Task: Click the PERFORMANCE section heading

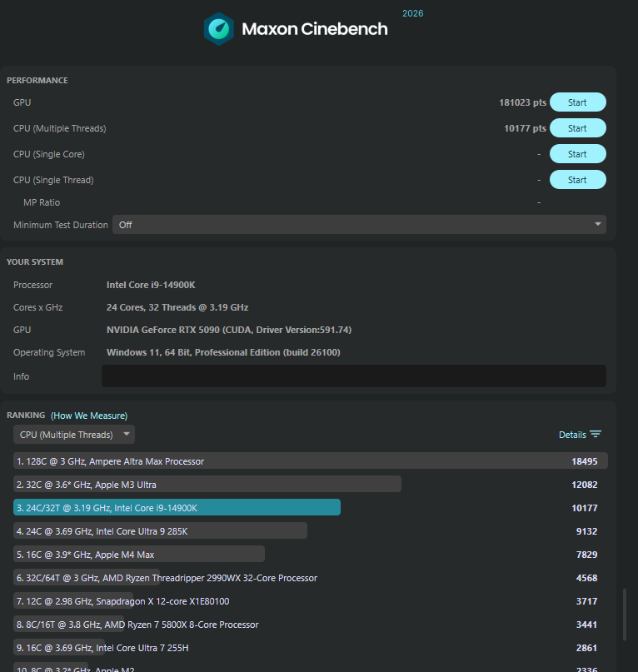Action: (x=37, y=81)
